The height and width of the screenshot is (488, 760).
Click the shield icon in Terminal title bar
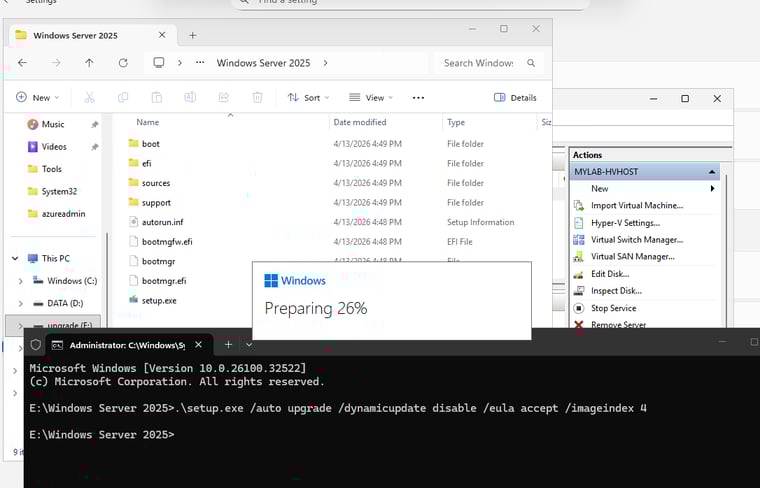[x=36, y=345]
